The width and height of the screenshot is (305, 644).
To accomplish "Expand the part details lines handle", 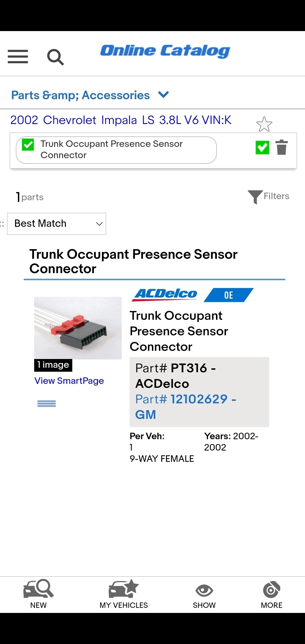I will pyautogui.click(x=47, y=404).
